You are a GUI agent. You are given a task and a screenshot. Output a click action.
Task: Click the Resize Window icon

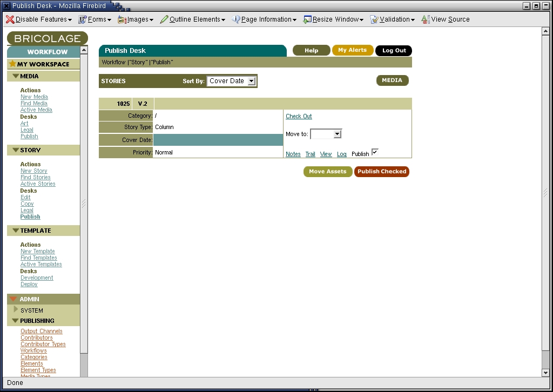point(307,19)
